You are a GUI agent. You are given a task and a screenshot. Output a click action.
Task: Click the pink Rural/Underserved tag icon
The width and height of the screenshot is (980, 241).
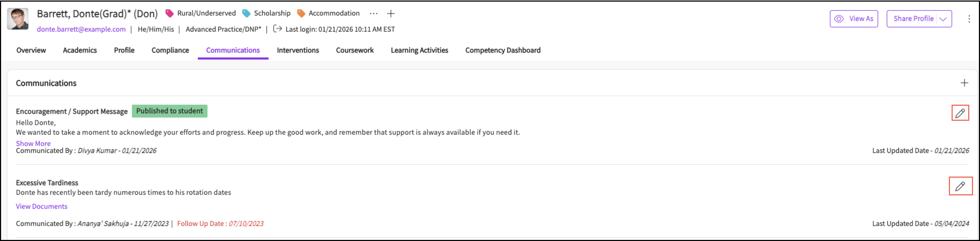[x=169, y=14]
